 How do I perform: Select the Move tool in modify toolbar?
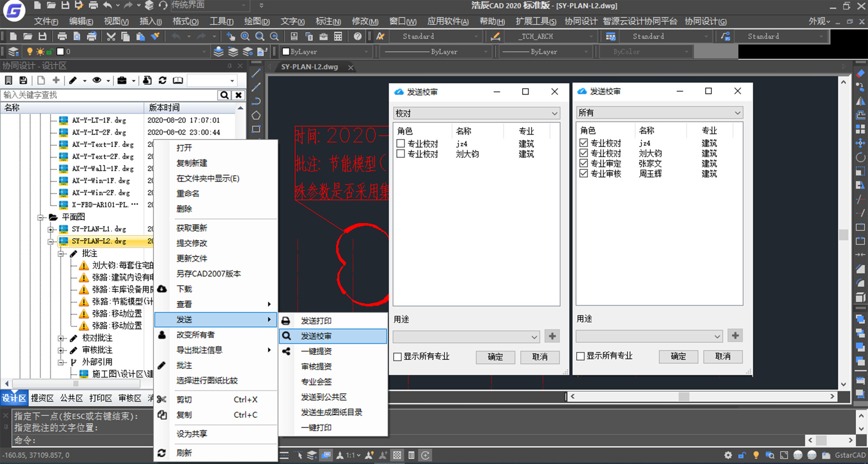tap(860, 143)
